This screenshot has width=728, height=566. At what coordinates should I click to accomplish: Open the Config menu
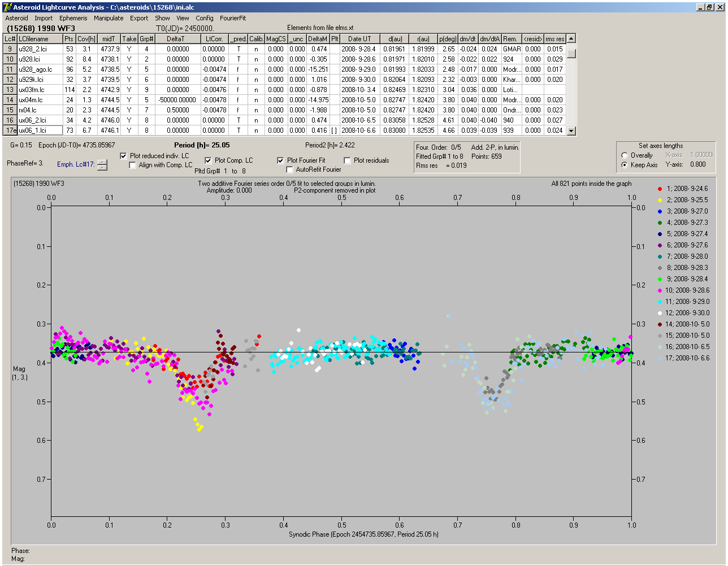tap(205, 18)
